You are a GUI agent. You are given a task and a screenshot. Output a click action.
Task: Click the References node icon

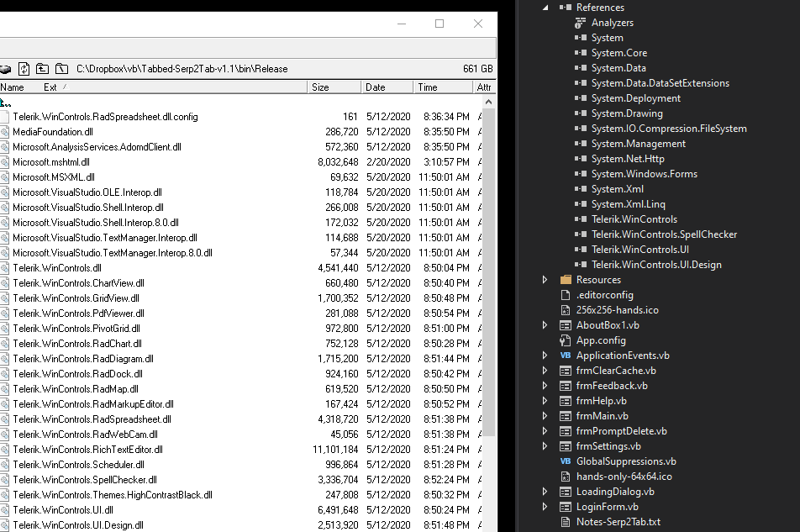pyautogui.click(x=566, y=7)
